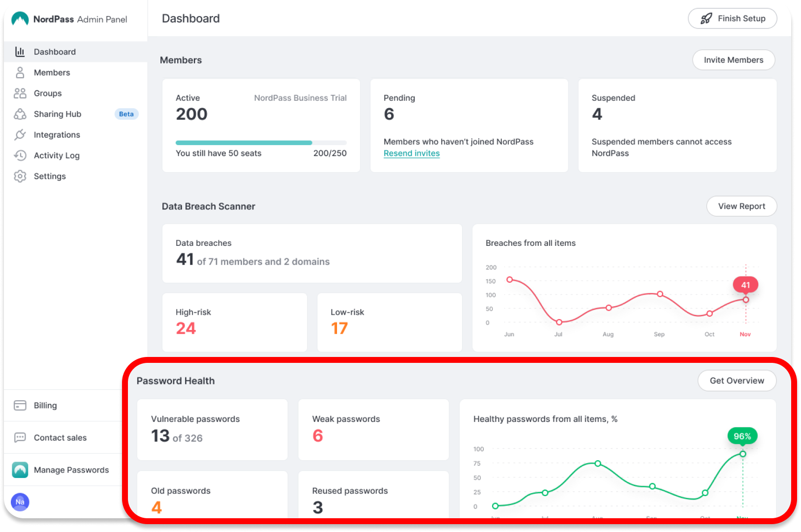Click View Report for Data Breach Scanner

coord(741,207)
